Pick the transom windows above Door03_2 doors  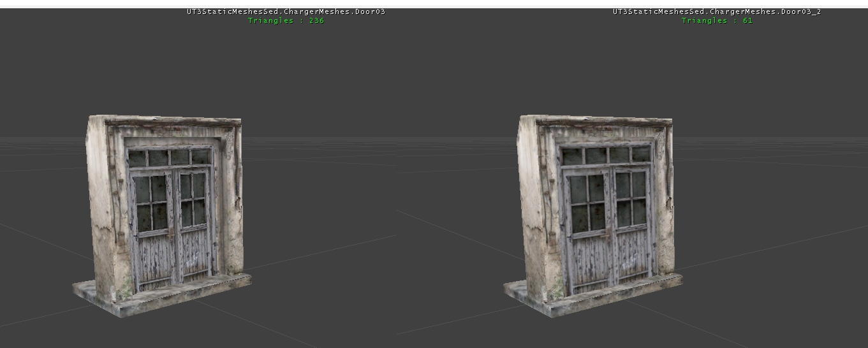605,155
